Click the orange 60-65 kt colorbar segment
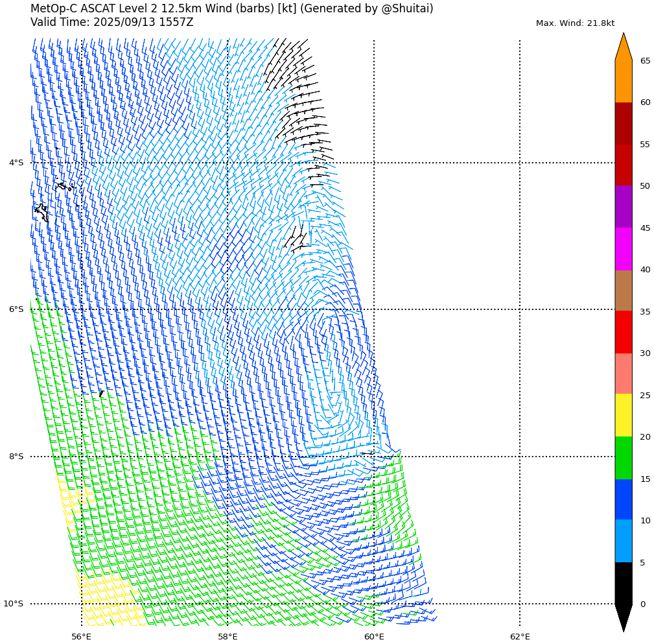Screen dimensions: 654x644 tap(624, 81)
